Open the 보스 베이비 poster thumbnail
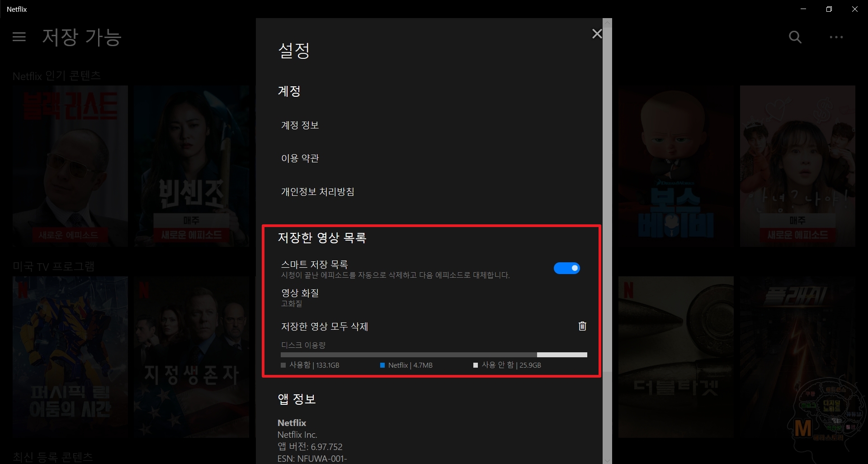868x464 pixels. tap(676, 166)
